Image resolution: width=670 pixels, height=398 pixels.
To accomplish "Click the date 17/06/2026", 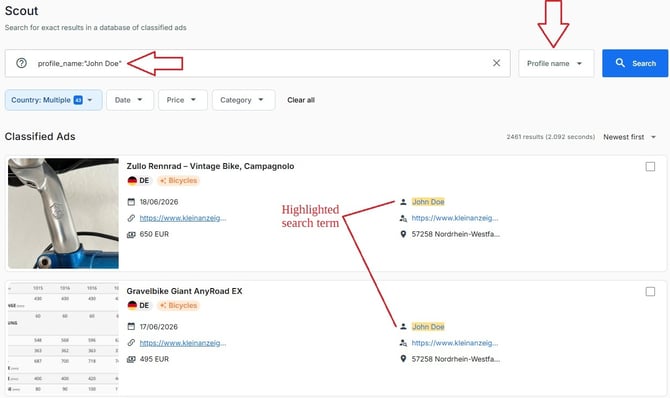I will click(159, 327).
